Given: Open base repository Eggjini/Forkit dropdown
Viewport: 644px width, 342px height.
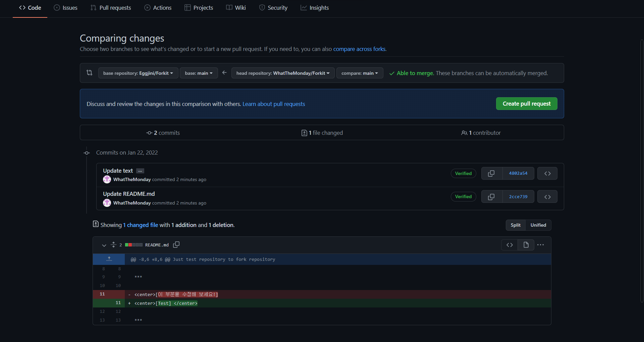Looking at the screenshot, I should pos(138,73).
